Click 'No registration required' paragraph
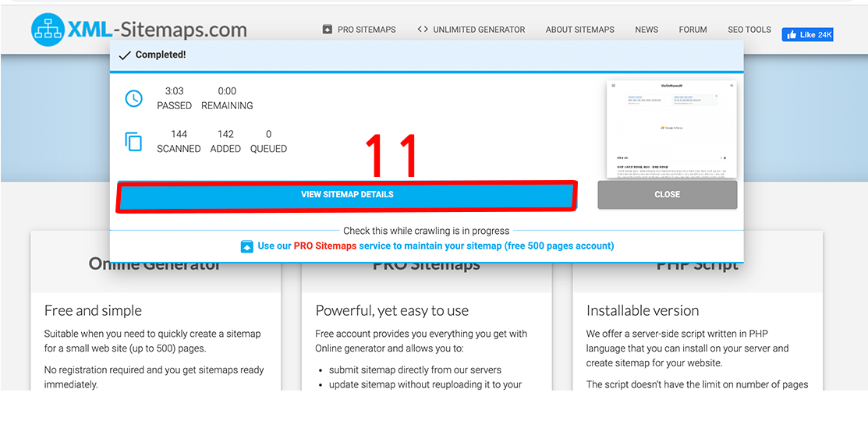This screenshot has height=428, width=868. (x=154, y=377)
